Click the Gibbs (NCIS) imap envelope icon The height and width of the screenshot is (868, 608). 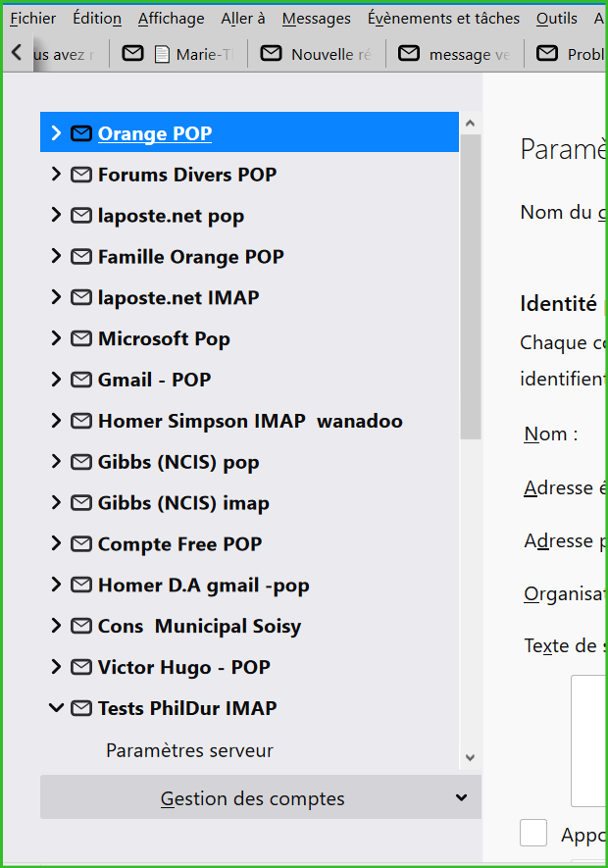pyautogui.click(x=80, y=502)
